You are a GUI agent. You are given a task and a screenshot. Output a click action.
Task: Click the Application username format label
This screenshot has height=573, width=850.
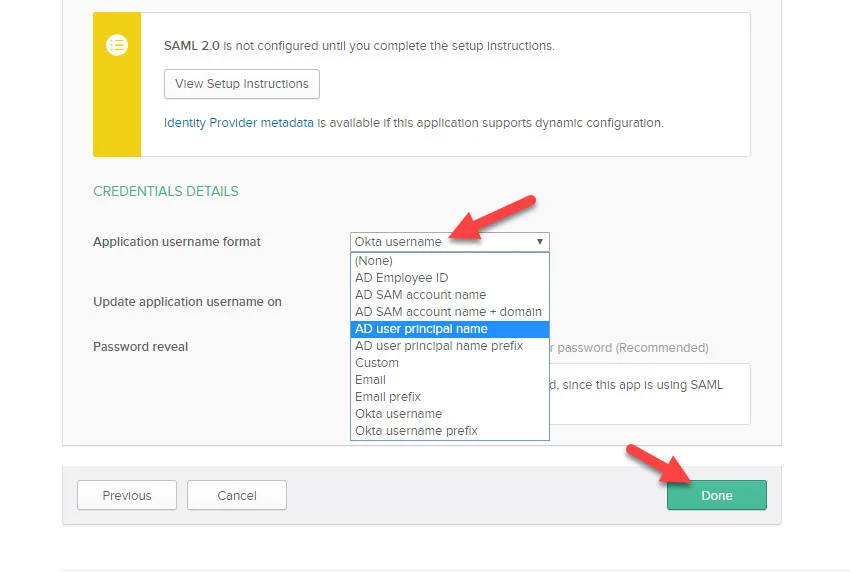click(177, 242)
